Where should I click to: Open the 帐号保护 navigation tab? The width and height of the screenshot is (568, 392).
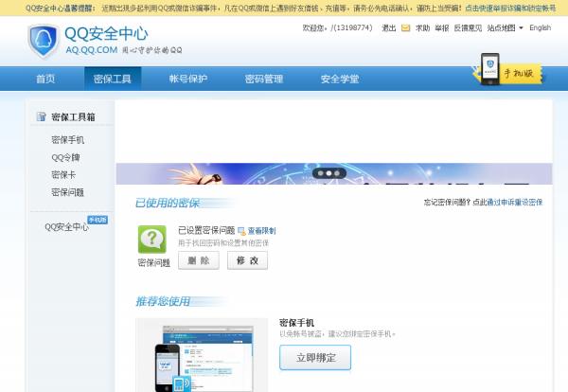pyautogui.click(x=188, y=79)
